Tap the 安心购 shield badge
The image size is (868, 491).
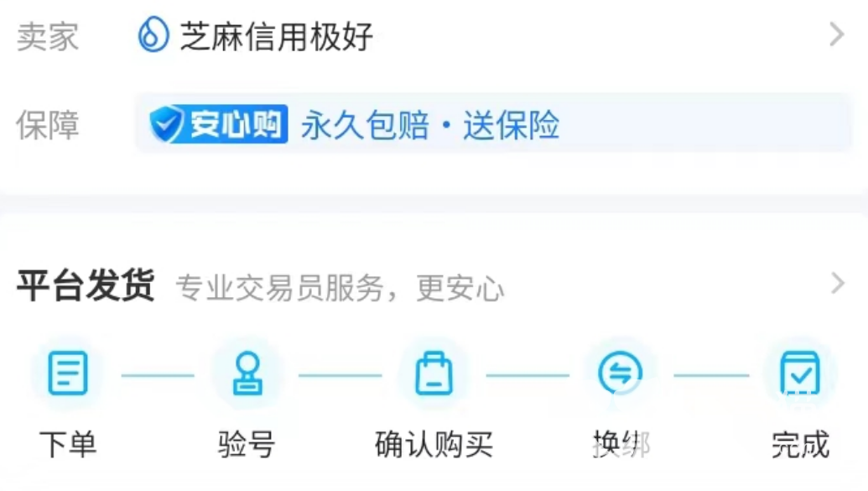pyautogui.click(x=218, y=123)
